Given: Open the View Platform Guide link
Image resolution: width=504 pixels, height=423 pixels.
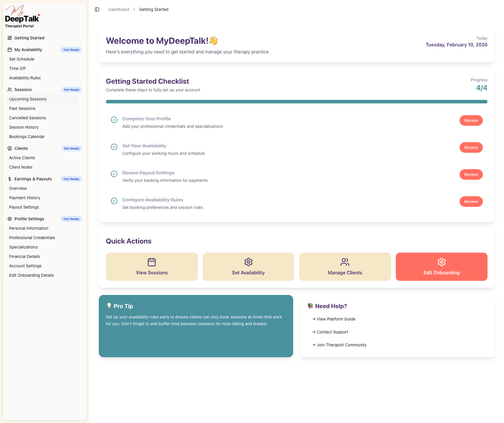Looking at the screenshot, I should click(x=336, y=319).
